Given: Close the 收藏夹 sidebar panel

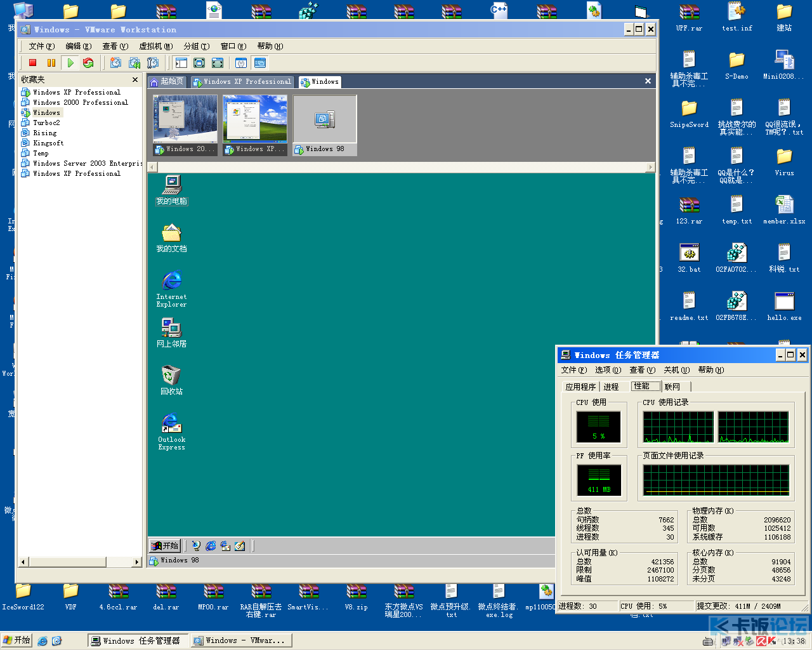Looking at the screenshot, I should coord(135,79).
